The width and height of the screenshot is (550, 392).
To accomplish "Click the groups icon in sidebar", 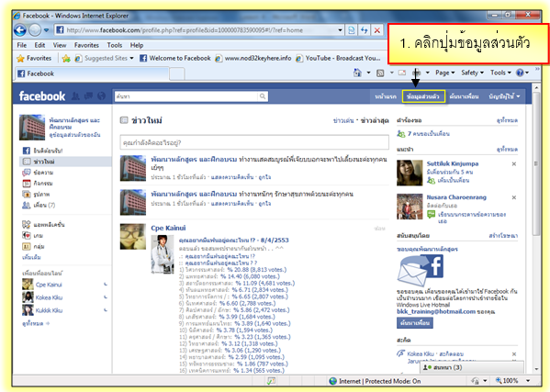I will click(x=27, y=246).
